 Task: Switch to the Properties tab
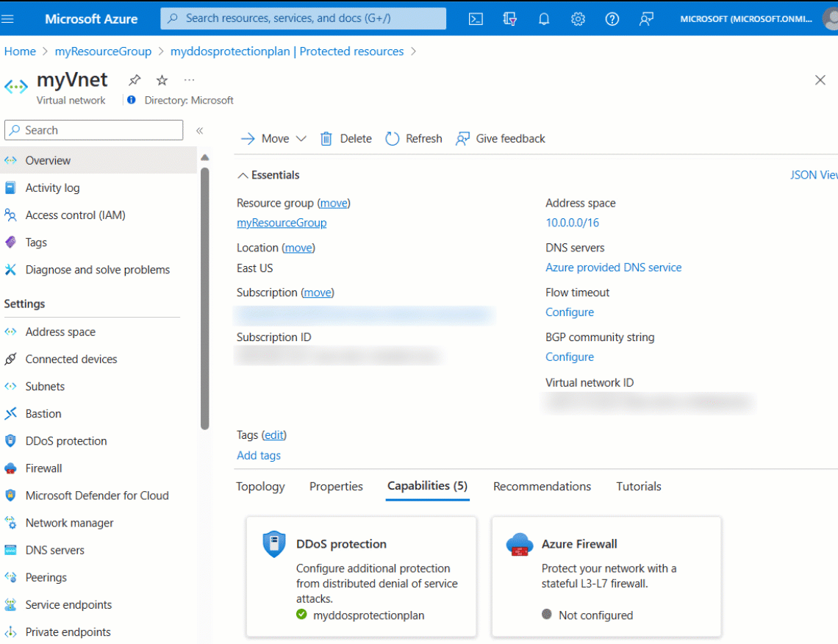coord(336,487)
